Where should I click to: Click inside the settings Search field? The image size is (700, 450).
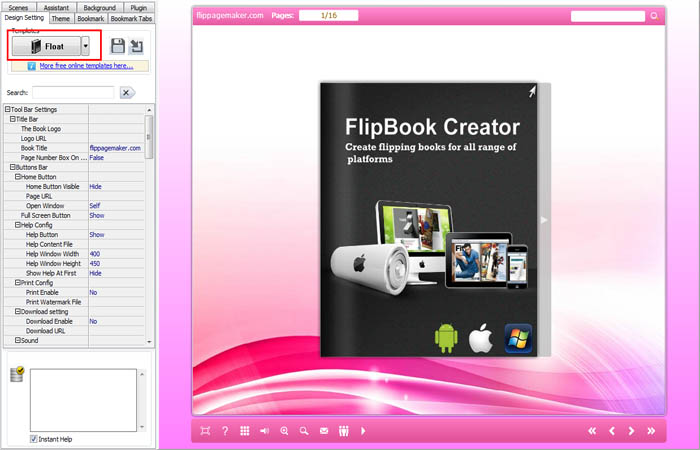coord(73,92)
